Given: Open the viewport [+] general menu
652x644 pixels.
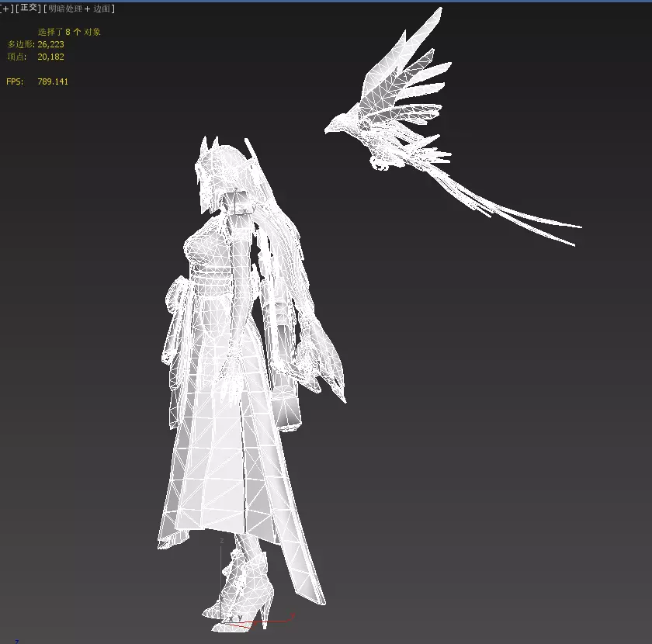Looking at the screenshot, I should pyautogui.click(x=6, y=9).
